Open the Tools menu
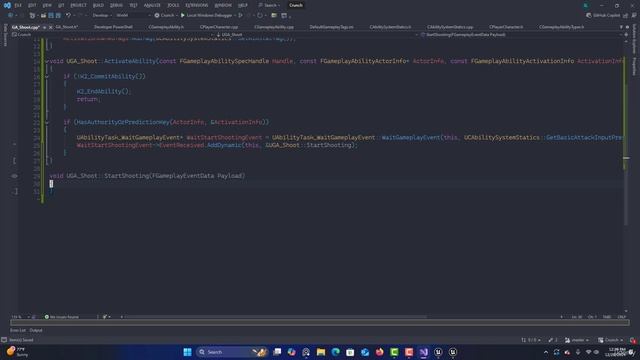Viewport: 640px width, 360px height. tap(173, 5)
